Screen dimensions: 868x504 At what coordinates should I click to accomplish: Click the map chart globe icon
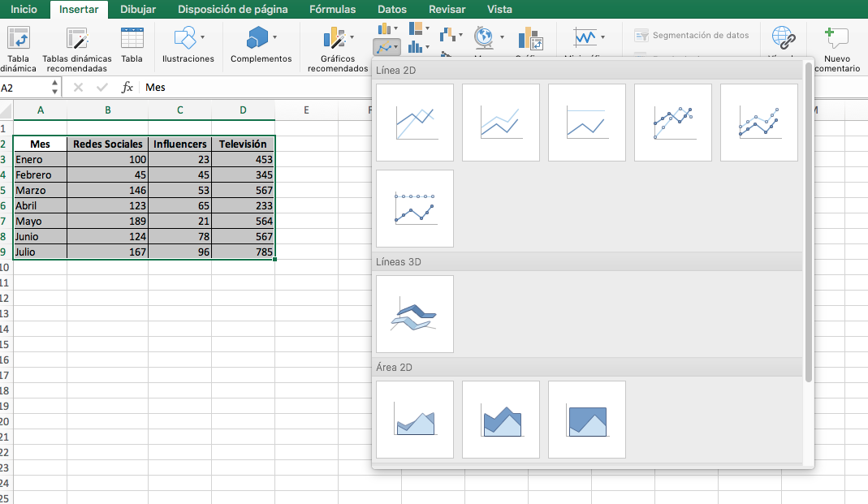484,35
